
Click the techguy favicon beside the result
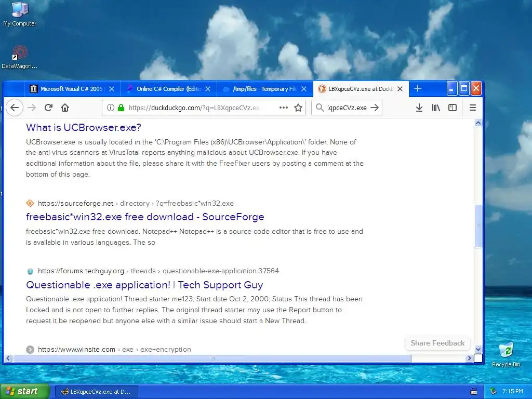(x=30, y=271)
